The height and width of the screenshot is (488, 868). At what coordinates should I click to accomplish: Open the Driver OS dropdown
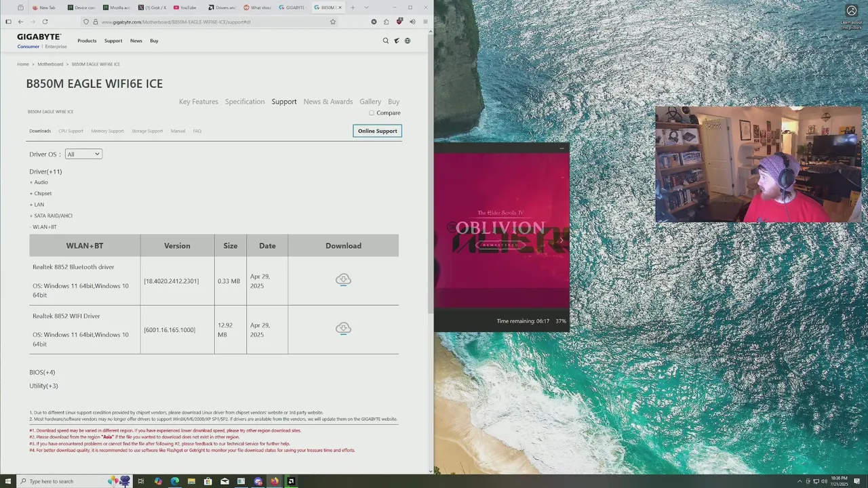(83, 155)
